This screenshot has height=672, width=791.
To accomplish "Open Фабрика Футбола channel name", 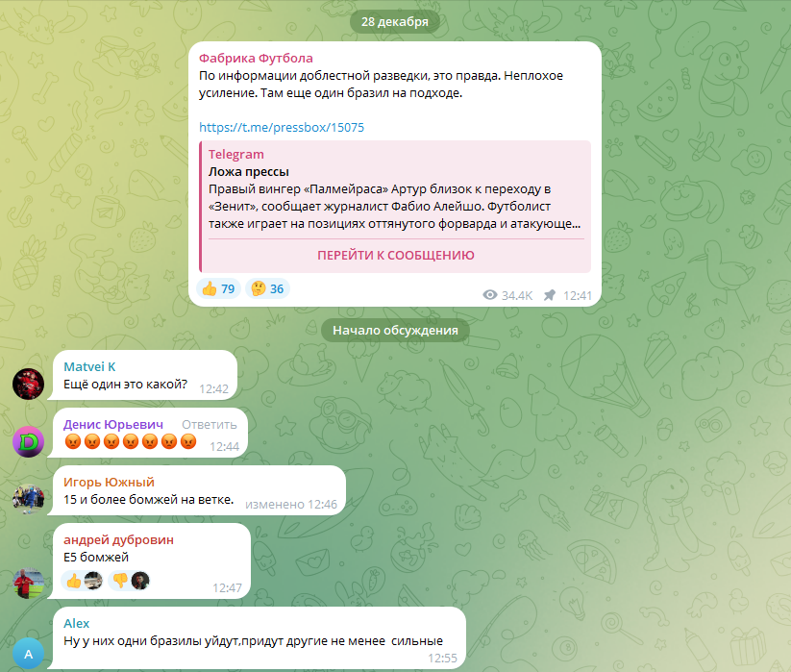I will tap(256, 58).
